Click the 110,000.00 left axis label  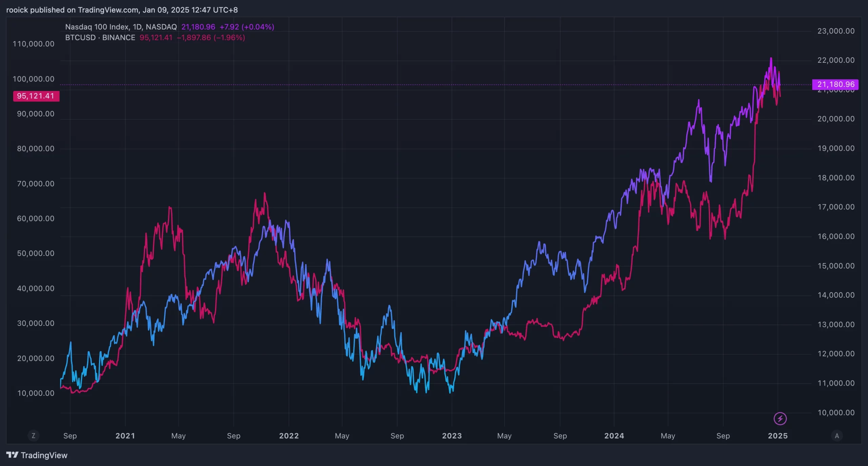33,44
